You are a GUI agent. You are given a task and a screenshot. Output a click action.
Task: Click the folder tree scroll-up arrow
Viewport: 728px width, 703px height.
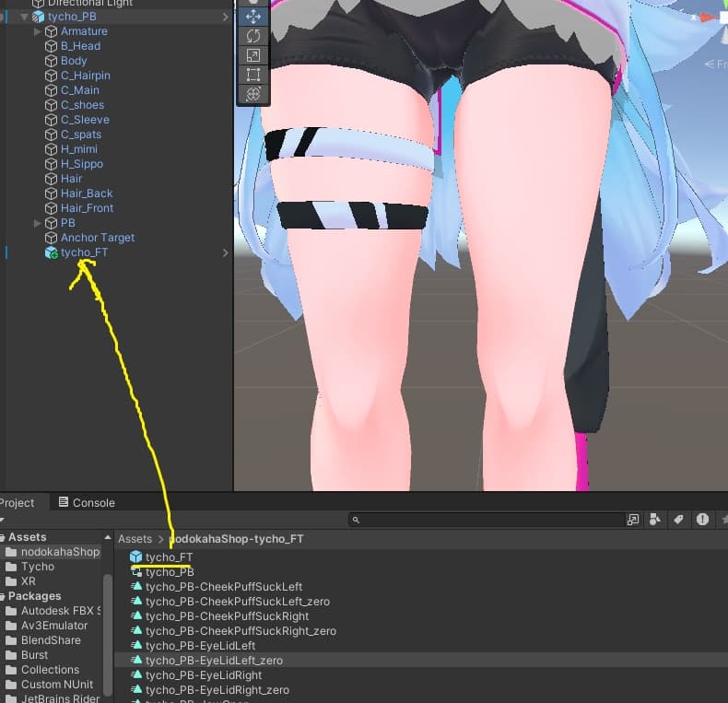point(108,537)
